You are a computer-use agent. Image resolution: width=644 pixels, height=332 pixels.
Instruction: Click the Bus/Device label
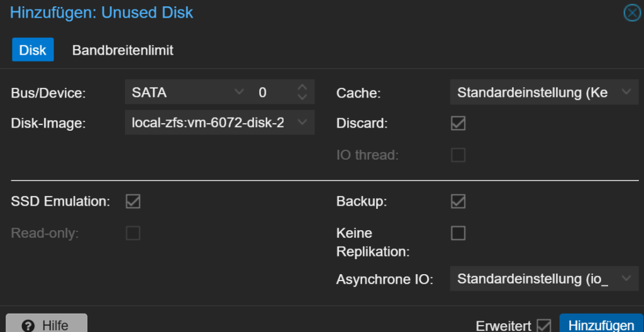[x=48, y=93]
